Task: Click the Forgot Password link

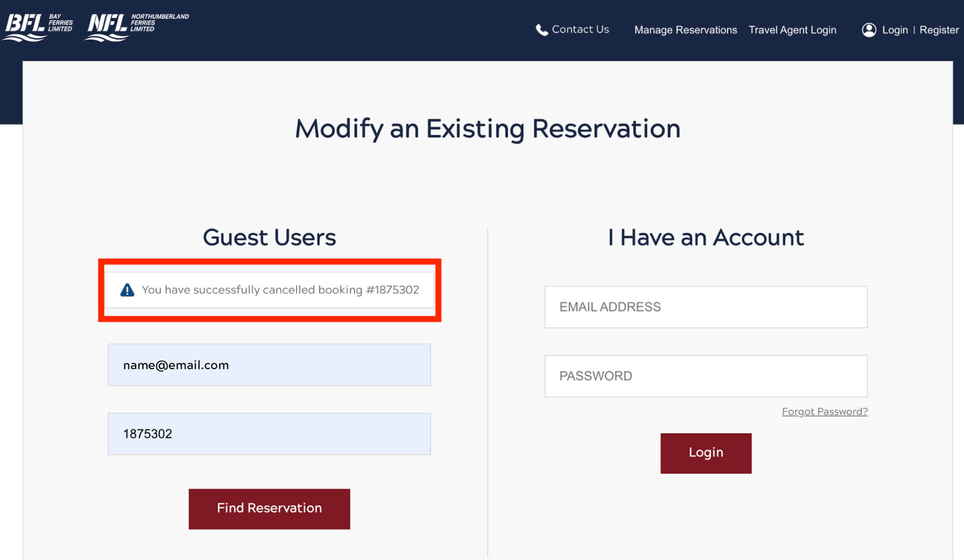Action: [824, 411]
